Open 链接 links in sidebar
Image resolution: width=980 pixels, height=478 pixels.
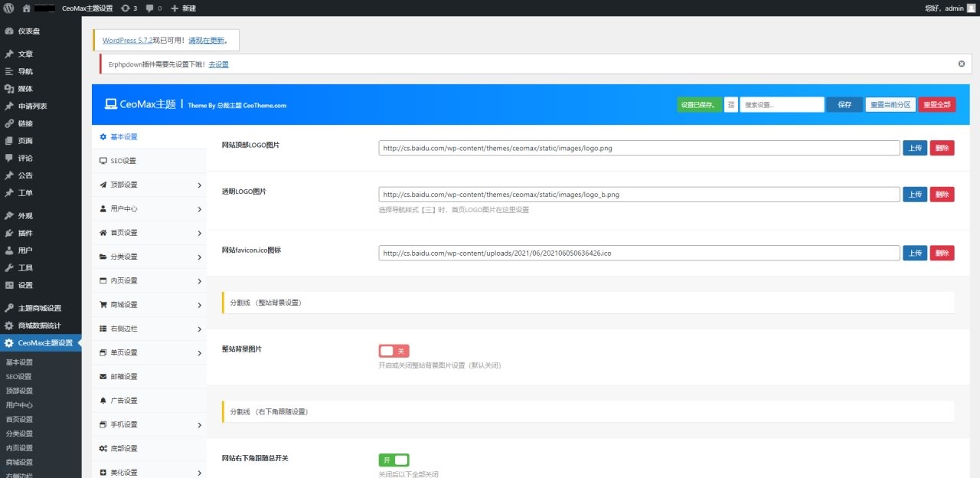click(41, 123)
